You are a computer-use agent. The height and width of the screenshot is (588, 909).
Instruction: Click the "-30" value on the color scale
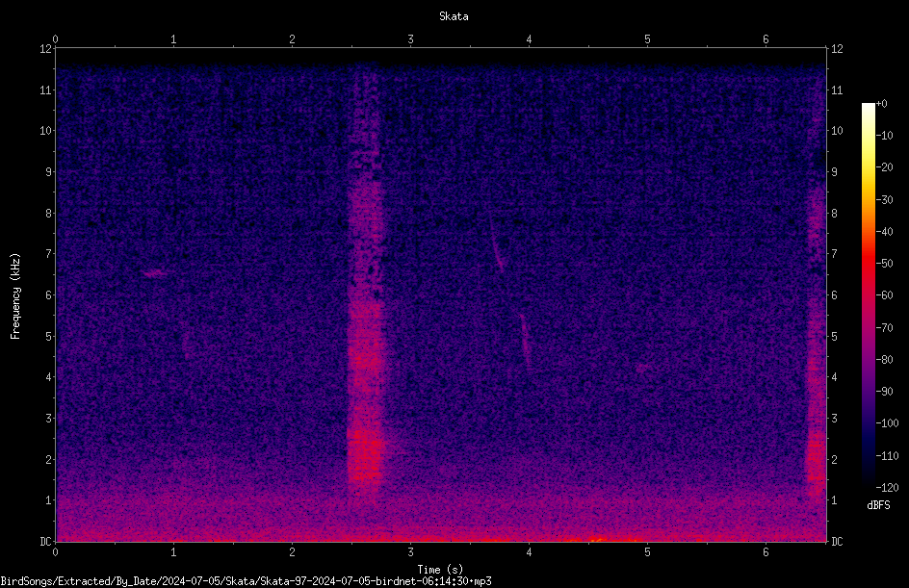click(884, 200)
